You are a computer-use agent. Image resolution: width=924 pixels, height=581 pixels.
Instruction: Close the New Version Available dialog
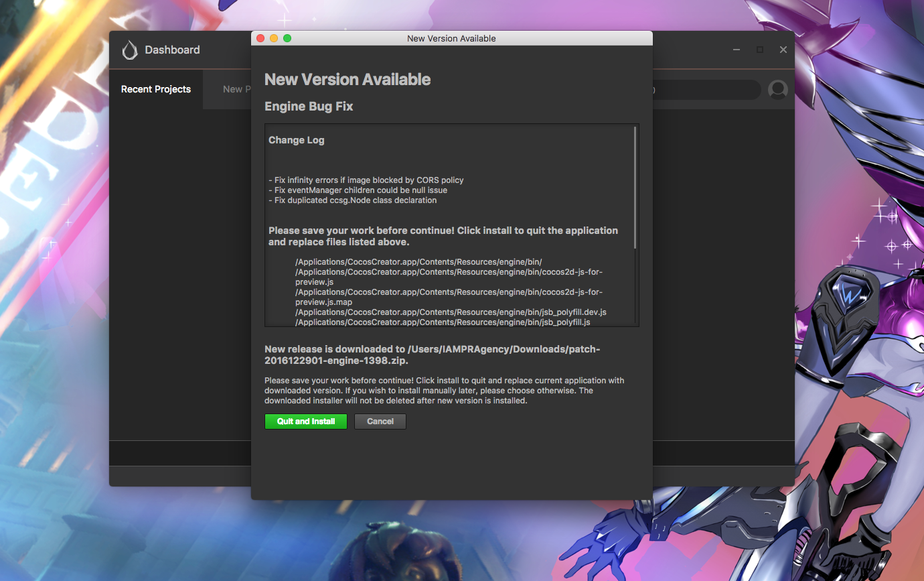point(260,38)
